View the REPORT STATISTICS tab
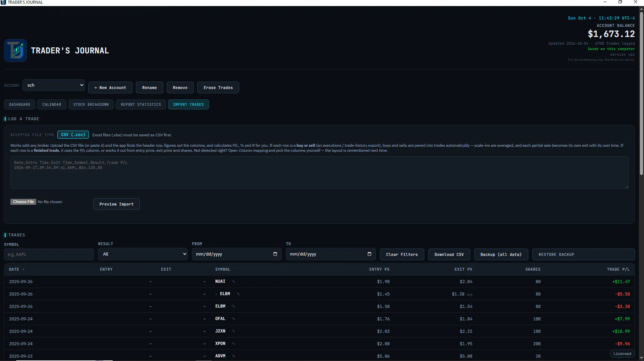The image size is (644, 361). coord(141,104)
